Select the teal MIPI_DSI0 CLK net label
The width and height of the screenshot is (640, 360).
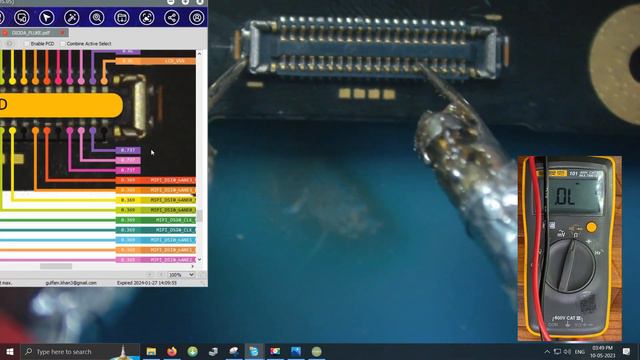pos(156,230)
